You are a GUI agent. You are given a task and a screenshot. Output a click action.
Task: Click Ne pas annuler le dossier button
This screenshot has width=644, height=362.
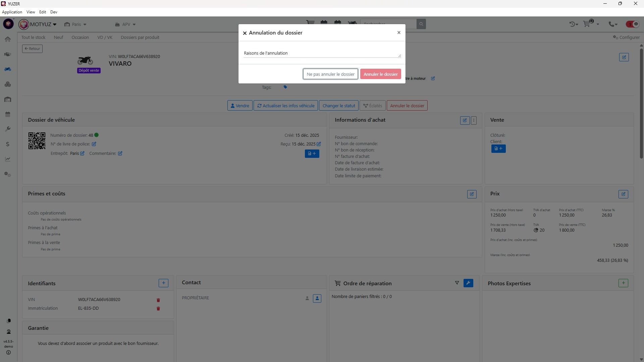click(330, 74)
